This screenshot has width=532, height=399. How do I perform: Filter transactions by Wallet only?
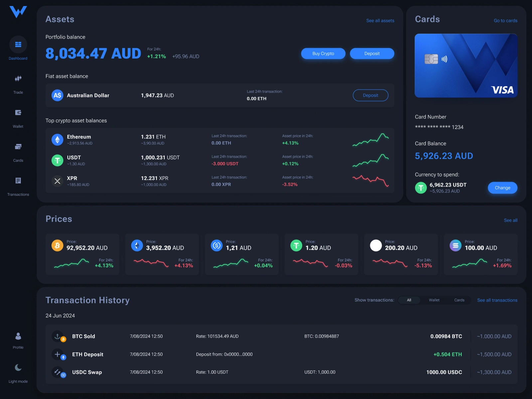coord(434,300)
